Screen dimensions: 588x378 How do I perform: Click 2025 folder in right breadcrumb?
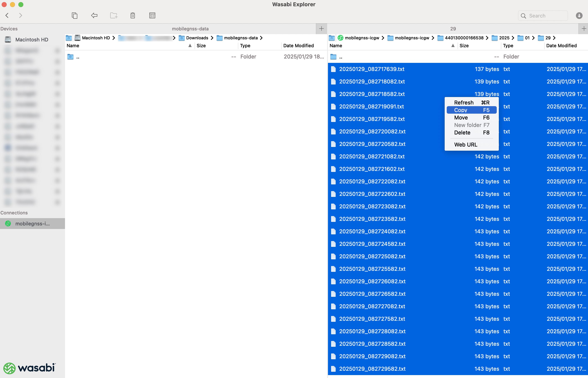[x=504, y=38]
